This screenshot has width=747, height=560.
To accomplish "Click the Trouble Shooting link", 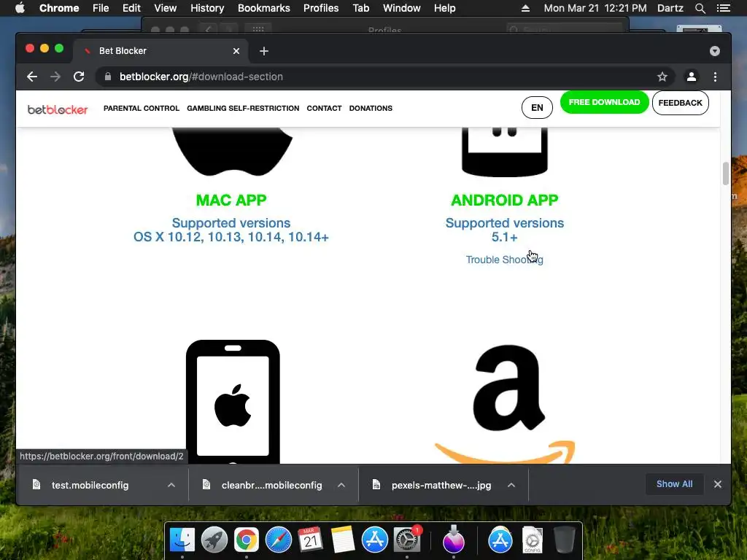I will tap(505, 260).
